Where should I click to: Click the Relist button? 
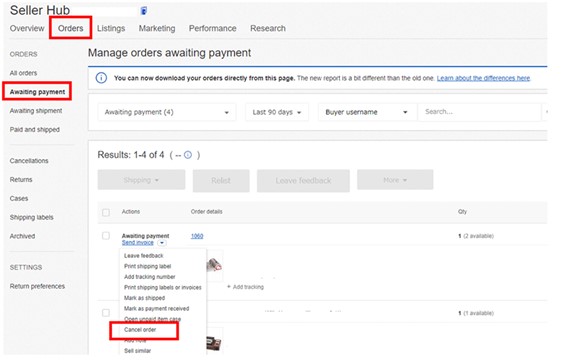click(x=221, y=180)
